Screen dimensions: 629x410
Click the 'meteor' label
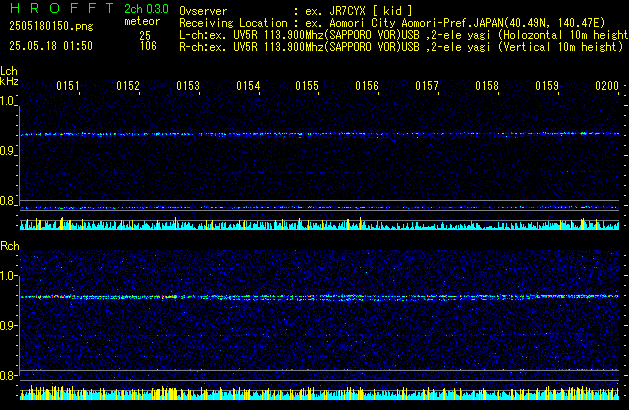point(142,21)
